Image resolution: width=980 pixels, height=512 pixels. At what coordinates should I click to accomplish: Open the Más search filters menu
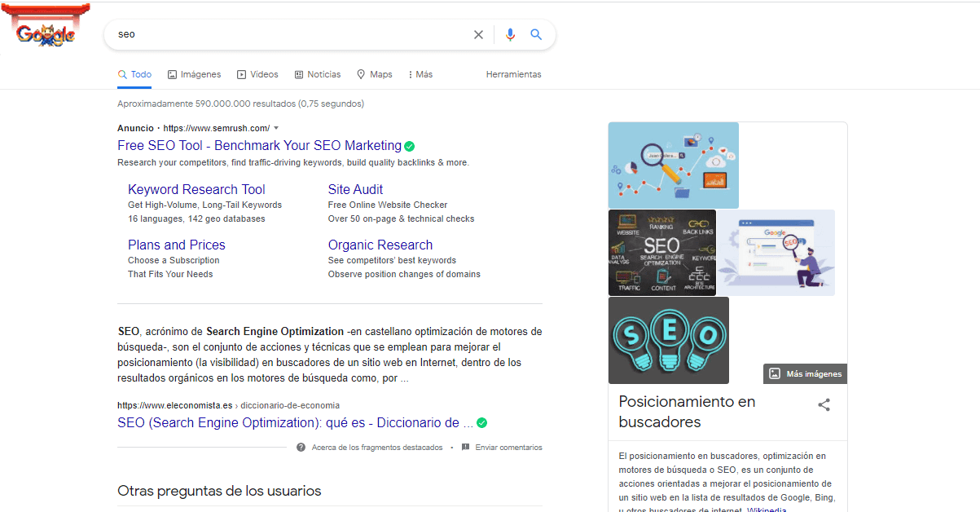(x=420, y=74)
